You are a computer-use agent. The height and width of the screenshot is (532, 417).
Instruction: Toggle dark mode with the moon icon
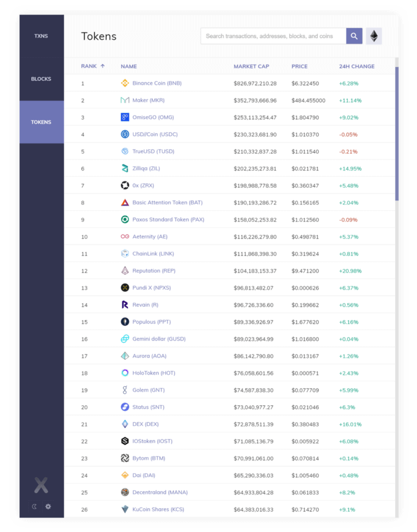(x=34, y=506)
